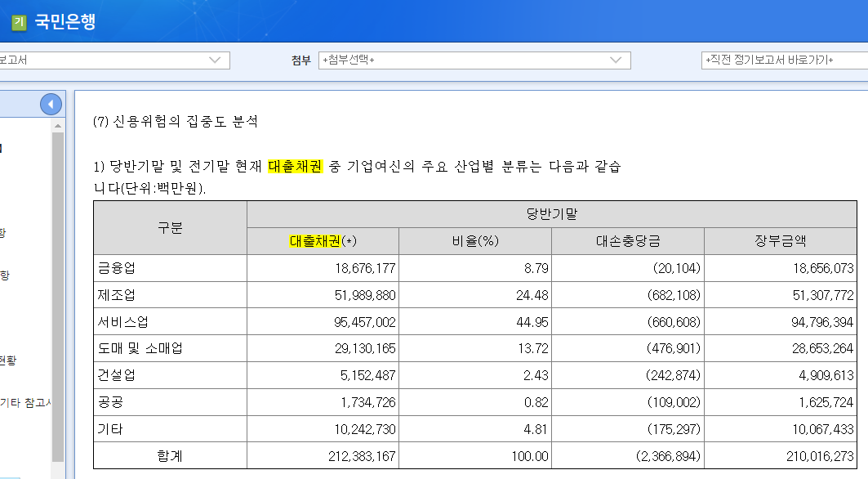Select the 합계 totals row

[x=169, y=455]
